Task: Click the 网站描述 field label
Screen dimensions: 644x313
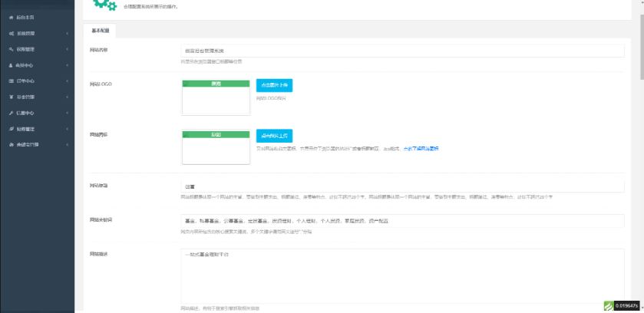Action: coord(98,254)
